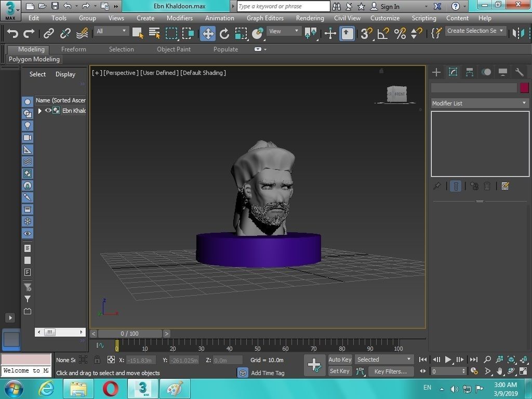Click the Polygon Modeling panel button

click(x=34, y=59)
